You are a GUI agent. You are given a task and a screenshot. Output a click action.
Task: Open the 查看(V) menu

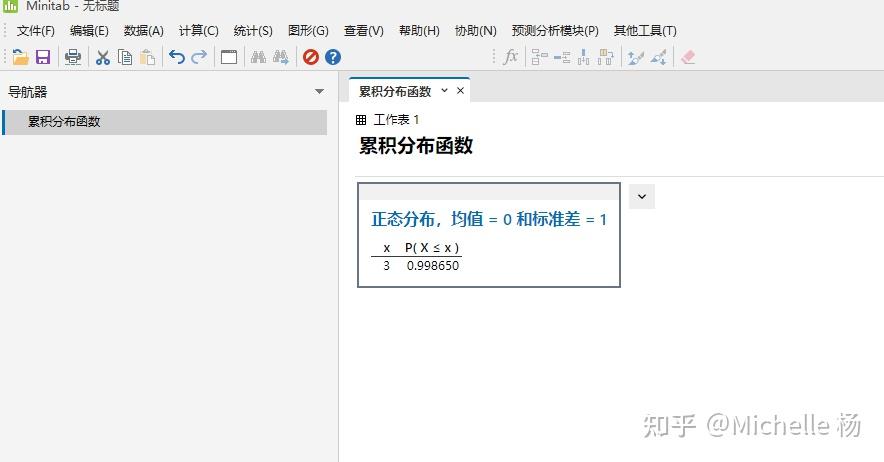(364, 30)
